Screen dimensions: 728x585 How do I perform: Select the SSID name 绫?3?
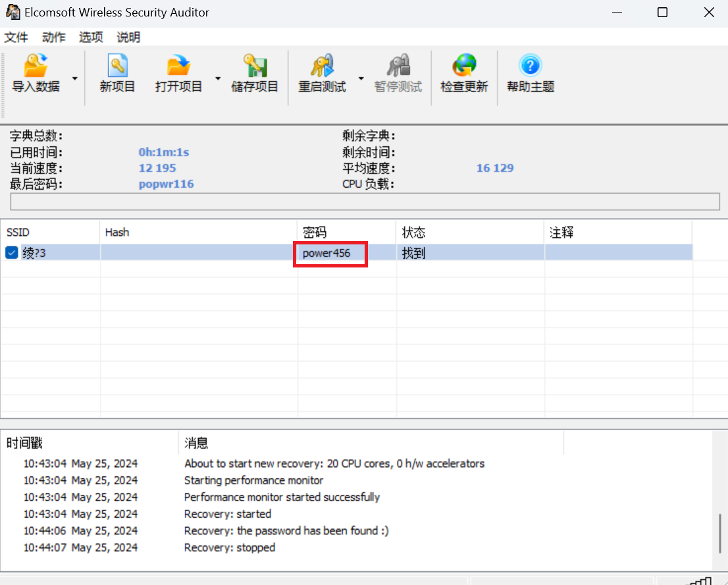pos(34,253)
